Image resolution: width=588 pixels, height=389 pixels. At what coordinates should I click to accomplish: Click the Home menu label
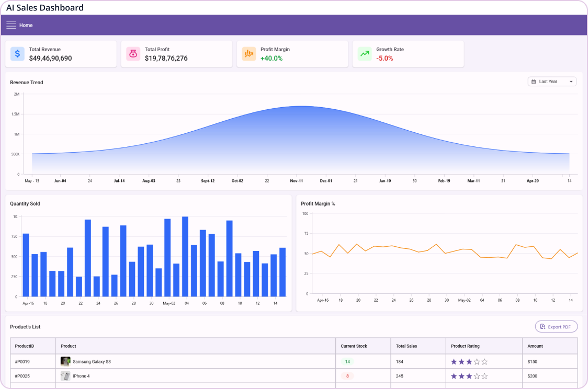click(26, 25)
